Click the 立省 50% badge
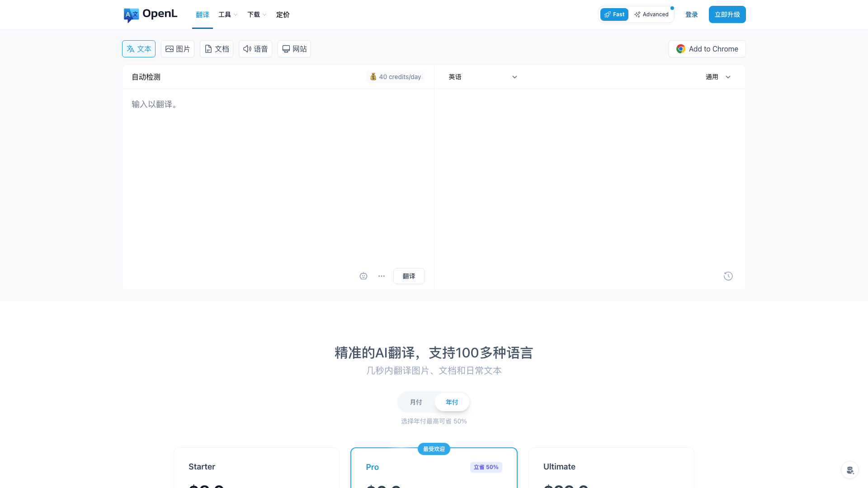868x488 pixels. (486, 467)
